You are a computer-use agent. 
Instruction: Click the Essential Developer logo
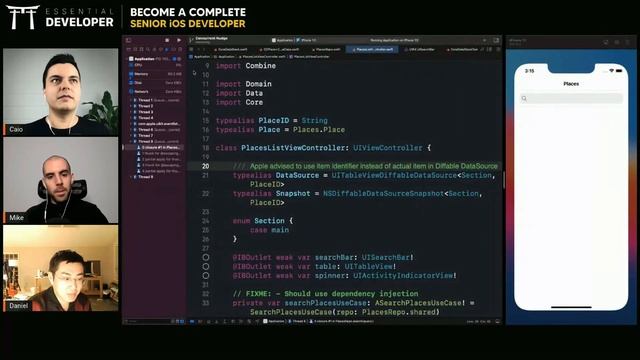pyautogui.click(x=60, y=17)
